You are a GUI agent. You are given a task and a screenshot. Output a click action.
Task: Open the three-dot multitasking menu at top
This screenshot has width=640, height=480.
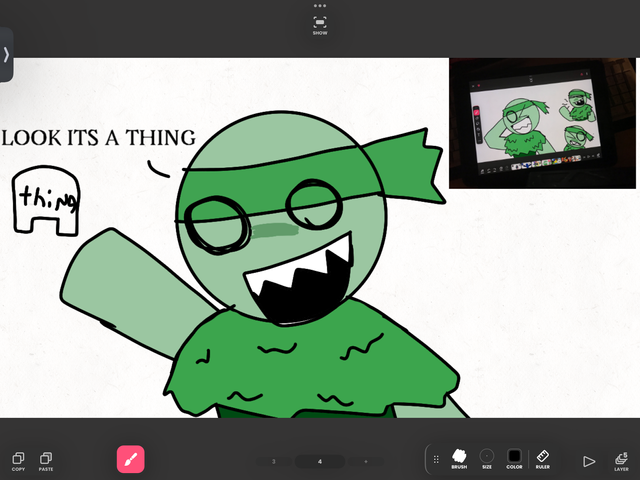point(320,6)
